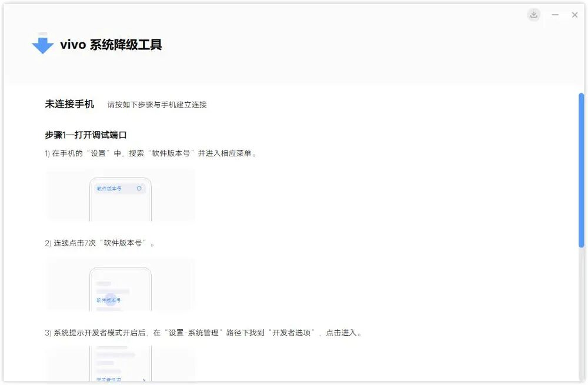Click step 3 text about '开发者选项'

[203, 333]
